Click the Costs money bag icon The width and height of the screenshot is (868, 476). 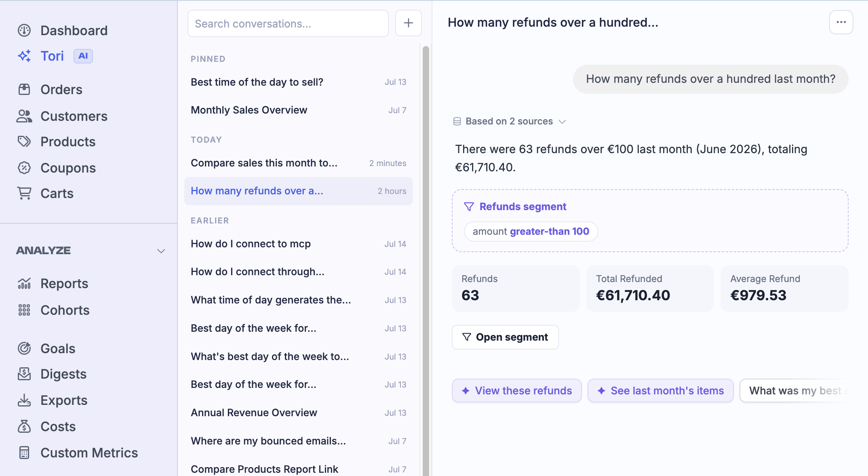pyautogui.click(x=24, y=426)
